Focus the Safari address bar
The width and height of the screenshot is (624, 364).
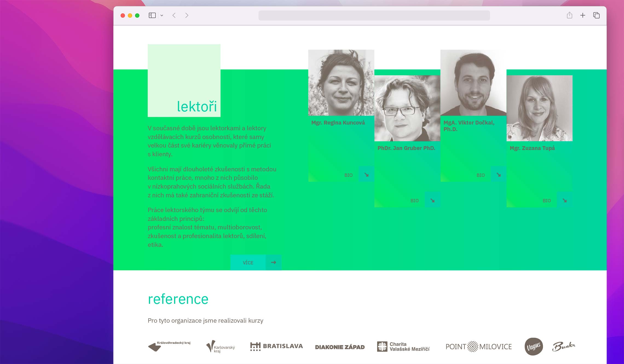[x=374, y=16]
